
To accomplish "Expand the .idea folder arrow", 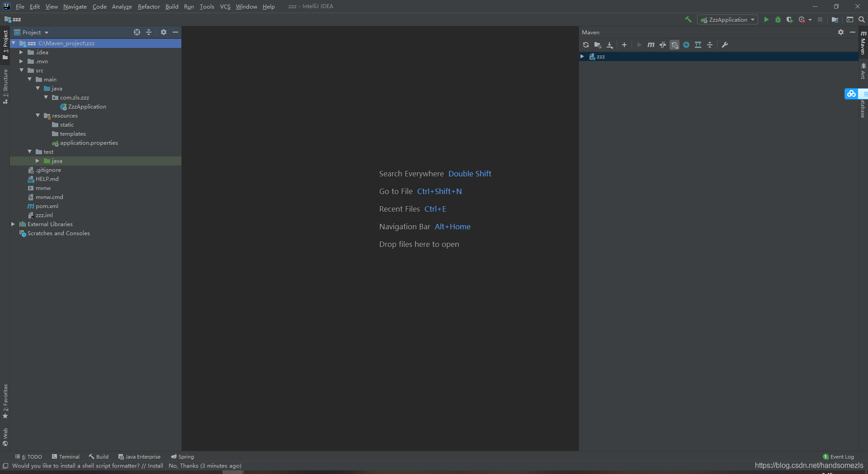I will tap(21, 52).
